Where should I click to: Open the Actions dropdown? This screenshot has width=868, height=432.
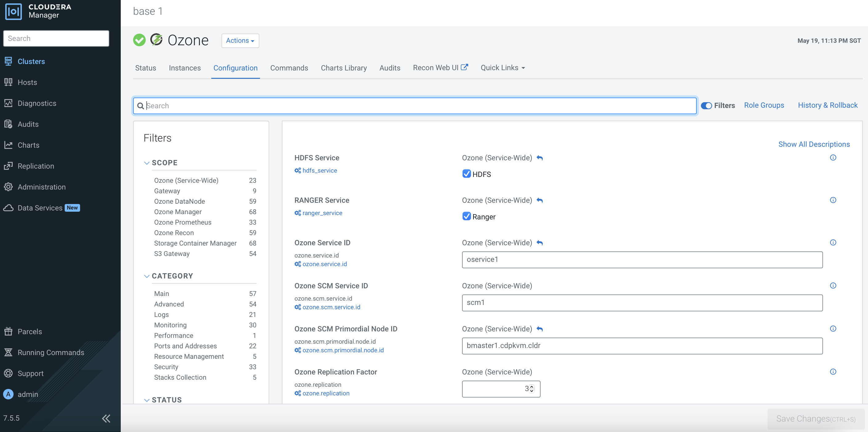pos(240,40)
